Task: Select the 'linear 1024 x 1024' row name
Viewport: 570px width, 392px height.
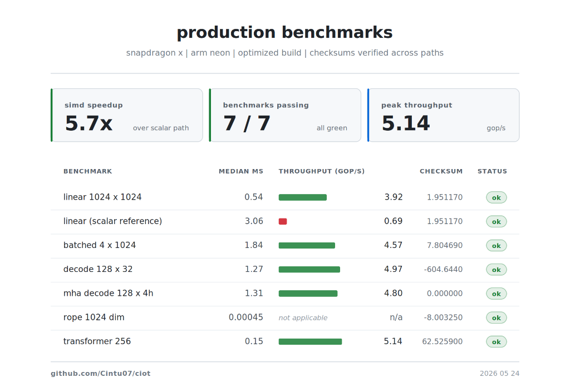Action: tap(102, 197)
